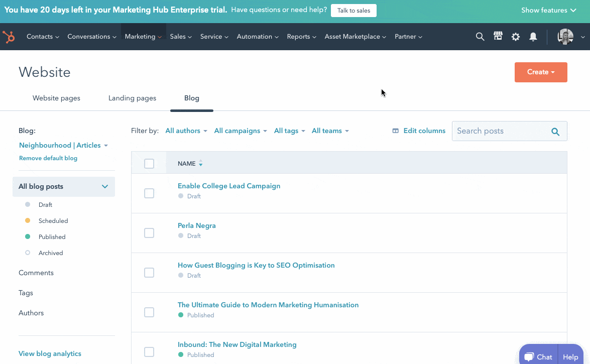This screenshot has width=590, height=364.
Task: Open the Automation navigation dropdown
Action: [x=258, y=37]
